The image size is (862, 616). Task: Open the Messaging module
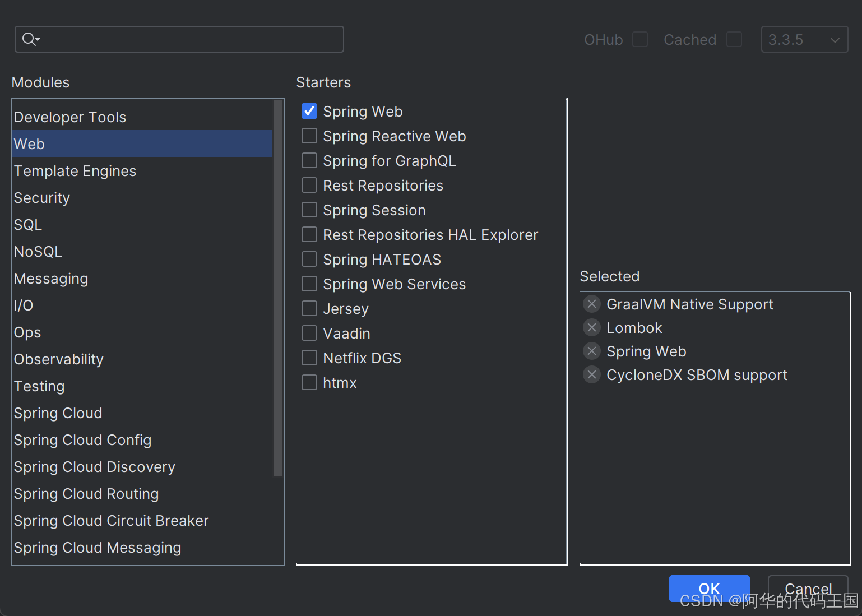tap(142, 278)
